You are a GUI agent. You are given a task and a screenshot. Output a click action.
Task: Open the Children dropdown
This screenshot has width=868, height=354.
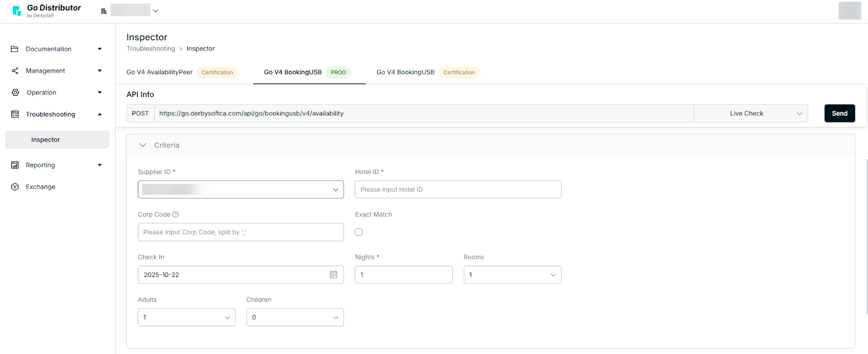(295, 317)
